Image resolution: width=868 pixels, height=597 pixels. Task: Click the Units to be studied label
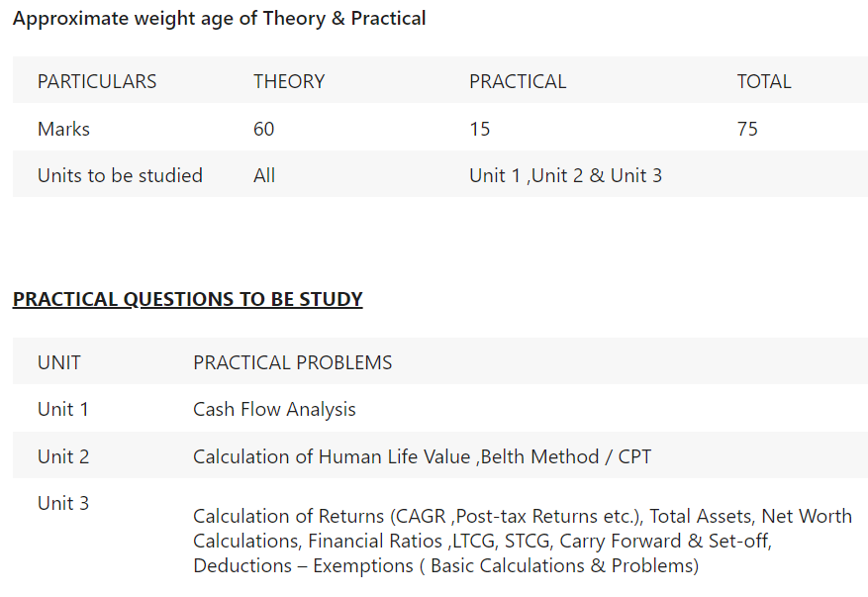tap(120, 175)
